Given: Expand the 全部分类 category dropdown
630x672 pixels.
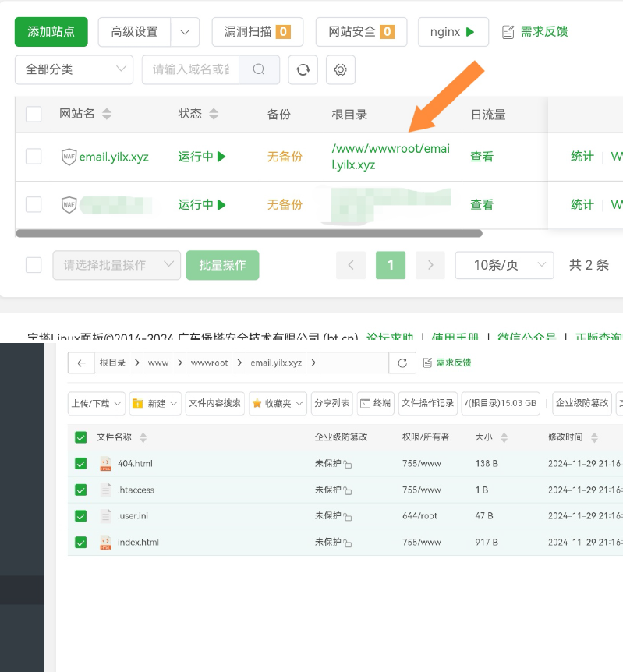Looking at the screenshot, I should (x=74, y=69).
